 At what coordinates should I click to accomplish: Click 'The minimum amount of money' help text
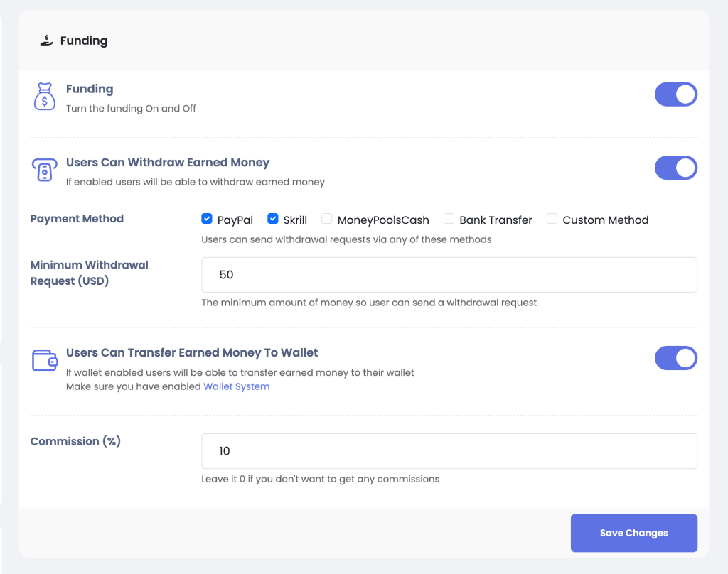[x=369, y=303]
